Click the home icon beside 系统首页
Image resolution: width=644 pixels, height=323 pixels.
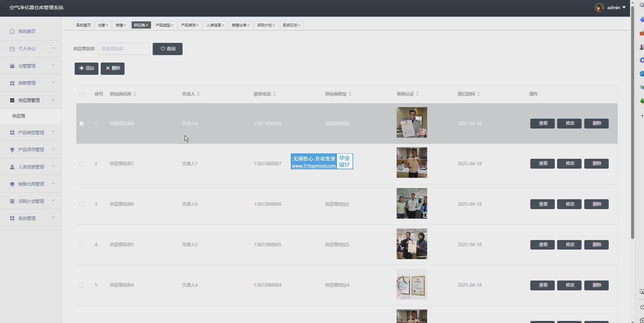click(12, 31)
